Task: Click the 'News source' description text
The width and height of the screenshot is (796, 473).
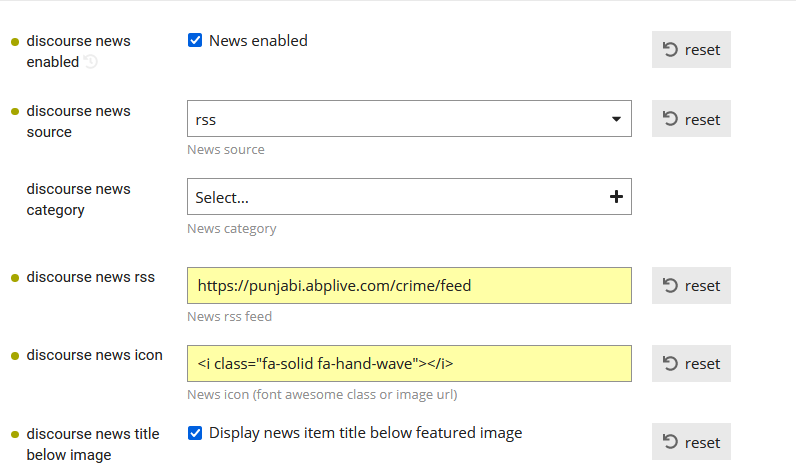Action: coord(226,150)
